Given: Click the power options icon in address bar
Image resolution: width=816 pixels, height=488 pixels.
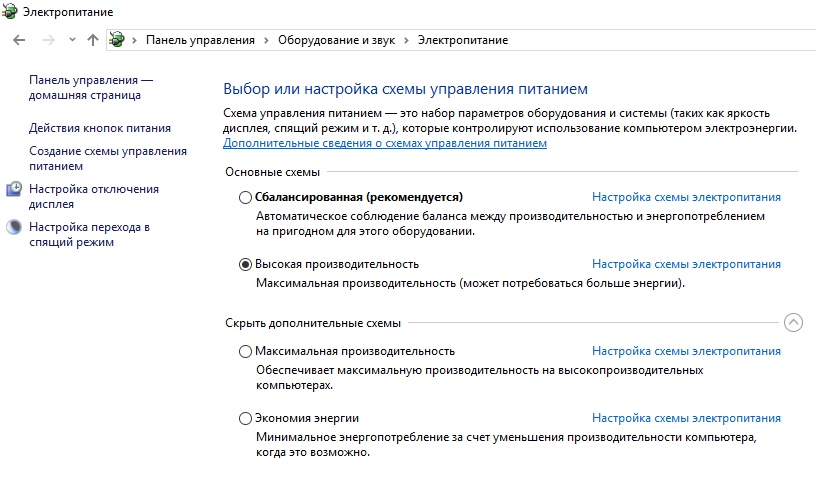Looking at the screenshot, I should coord(117,40).
